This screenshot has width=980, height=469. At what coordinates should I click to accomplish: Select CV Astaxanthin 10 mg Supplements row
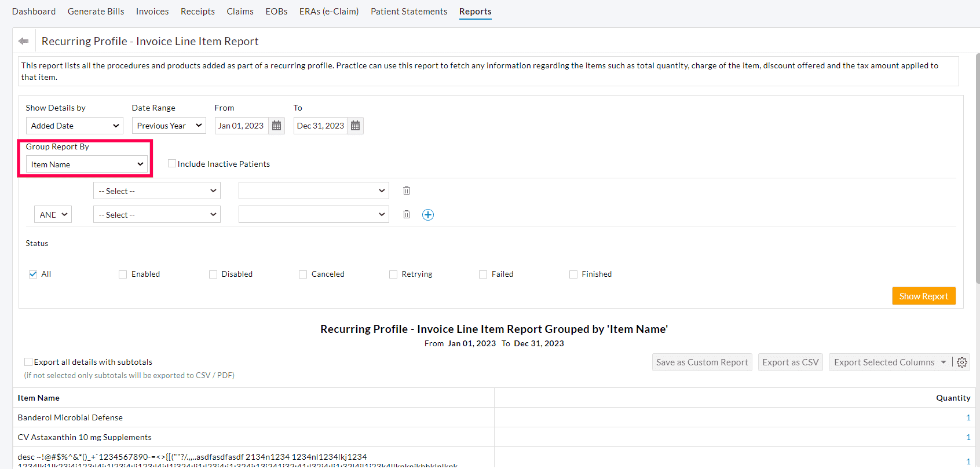tap(493, 437)
